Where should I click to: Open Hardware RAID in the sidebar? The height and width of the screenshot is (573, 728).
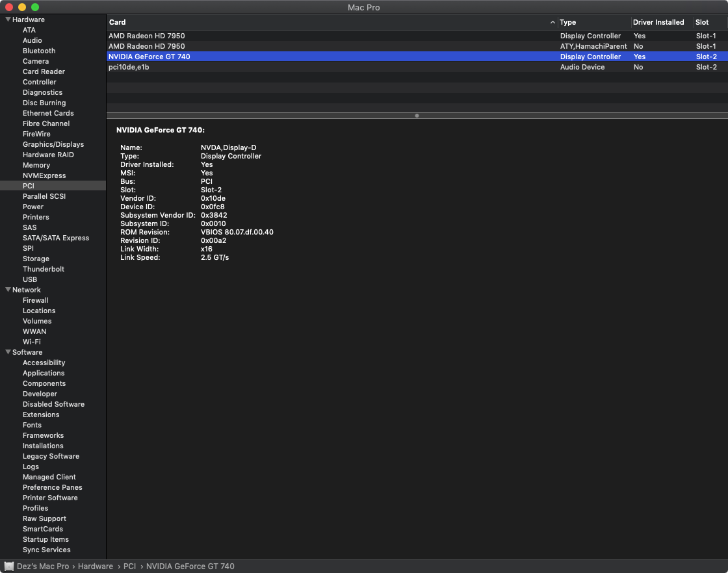(48, 155)
